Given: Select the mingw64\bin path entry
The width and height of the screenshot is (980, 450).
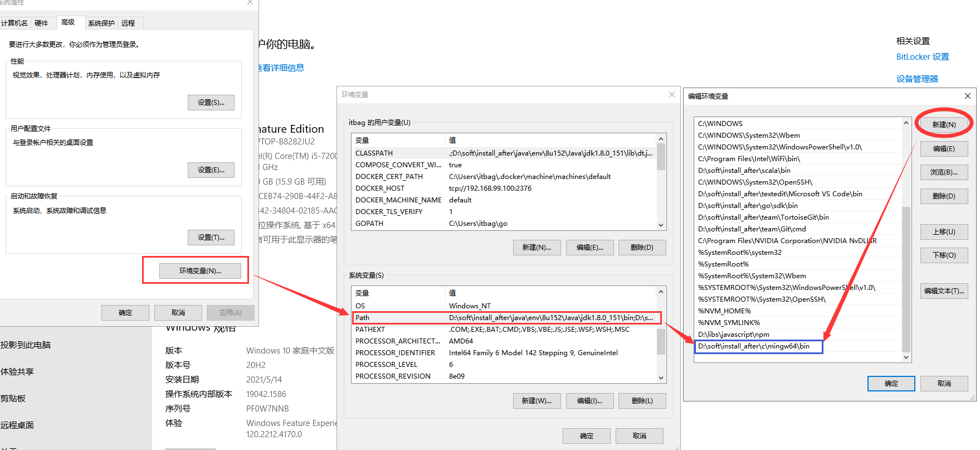Looking at the screenshot, I should click(x=753, y=346).
